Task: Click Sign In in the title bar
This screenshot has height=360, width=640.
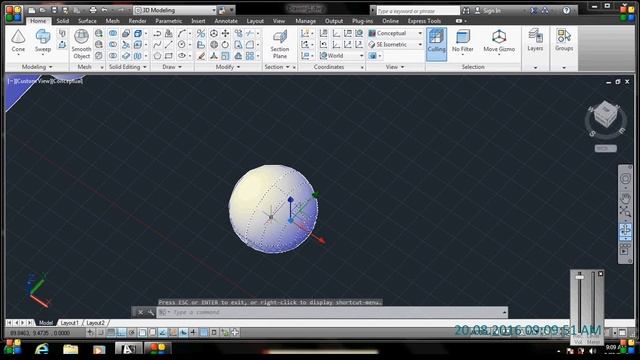Action: coord(488,11)
